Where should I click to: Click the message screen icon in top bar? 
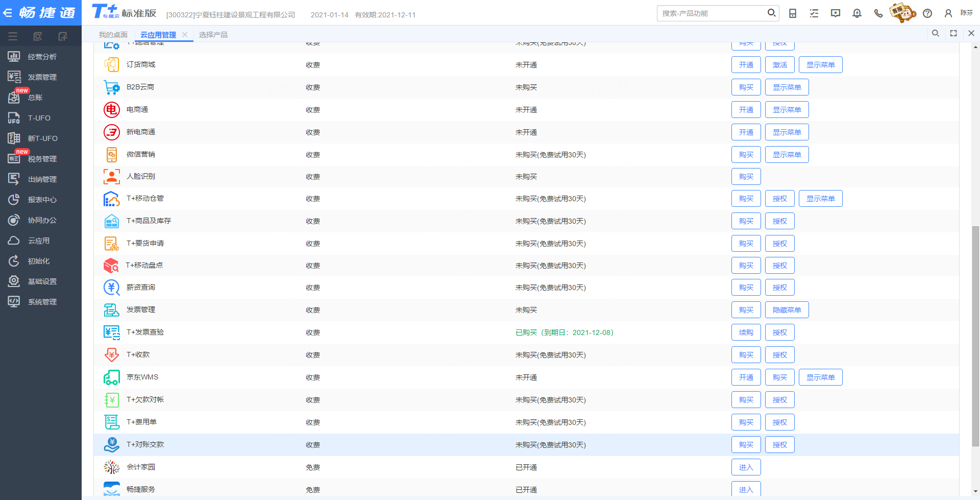[x=836, y=13]
